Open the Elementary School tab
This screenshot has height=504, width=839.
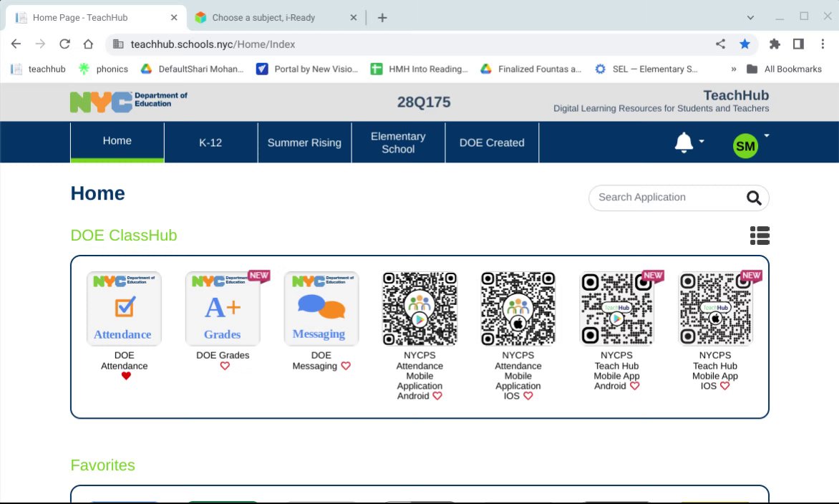398,142
